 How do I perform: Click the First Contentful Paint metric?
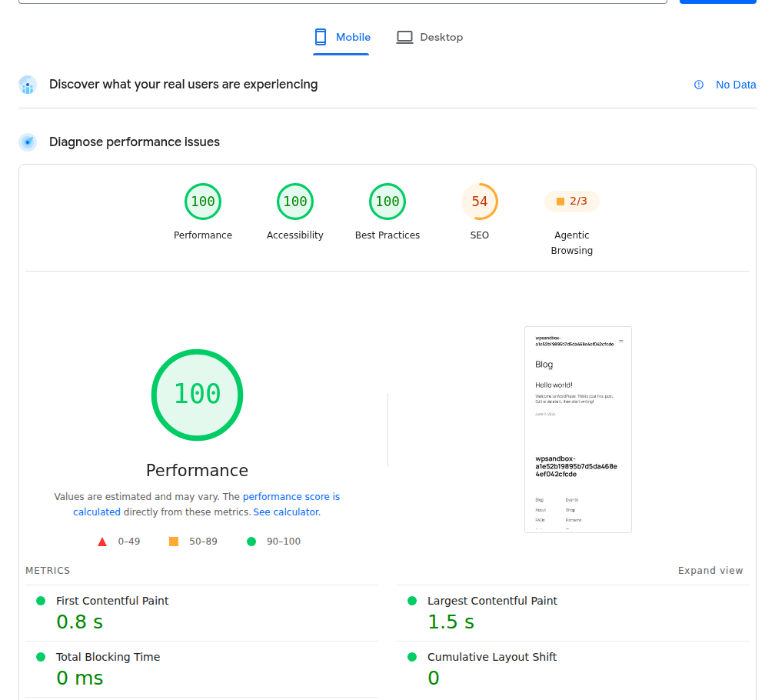[x=201, y=614]
